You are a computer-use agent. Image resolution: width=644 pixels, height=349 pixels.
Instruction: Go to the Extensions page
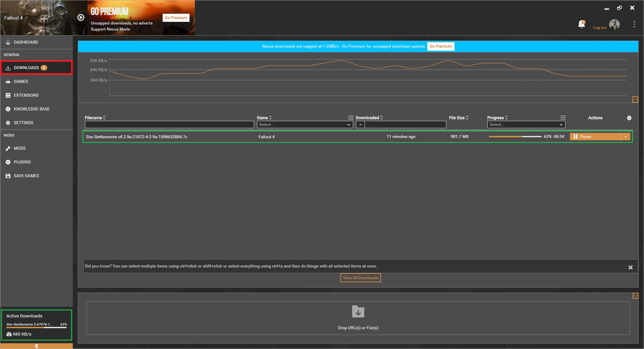[x=37, y=95]
